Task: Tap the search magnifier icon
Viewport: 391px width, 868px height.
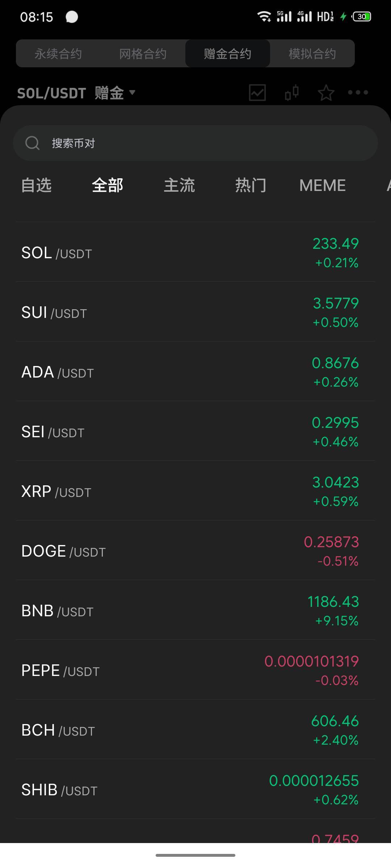Action: pos(32,143)
